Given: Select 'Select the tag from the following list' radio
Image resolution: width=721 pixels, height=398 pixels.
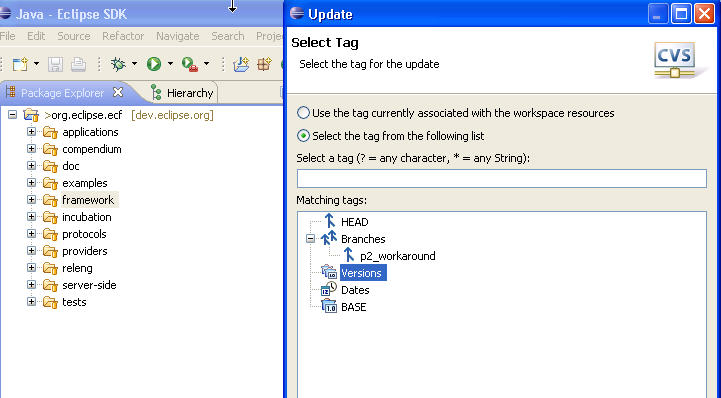Looking at the screenshot, I should tap(303, 136).
